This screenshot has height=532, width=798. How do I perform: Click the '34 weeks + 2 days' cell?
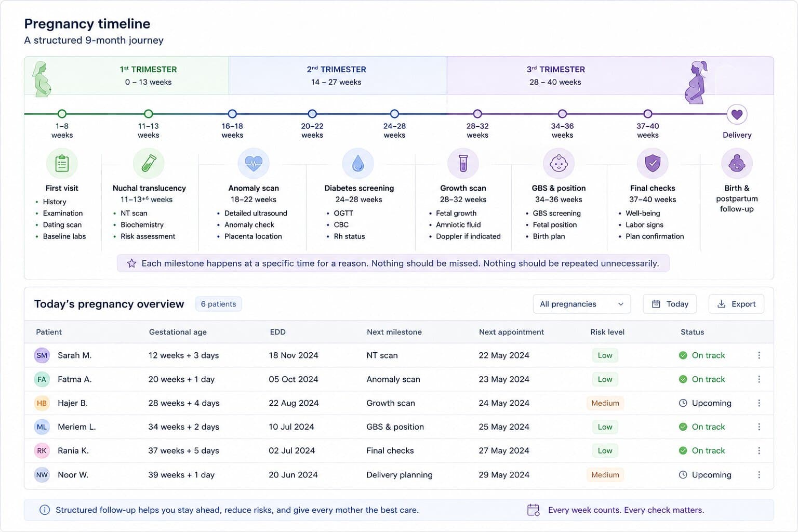[x=184, y=427]
